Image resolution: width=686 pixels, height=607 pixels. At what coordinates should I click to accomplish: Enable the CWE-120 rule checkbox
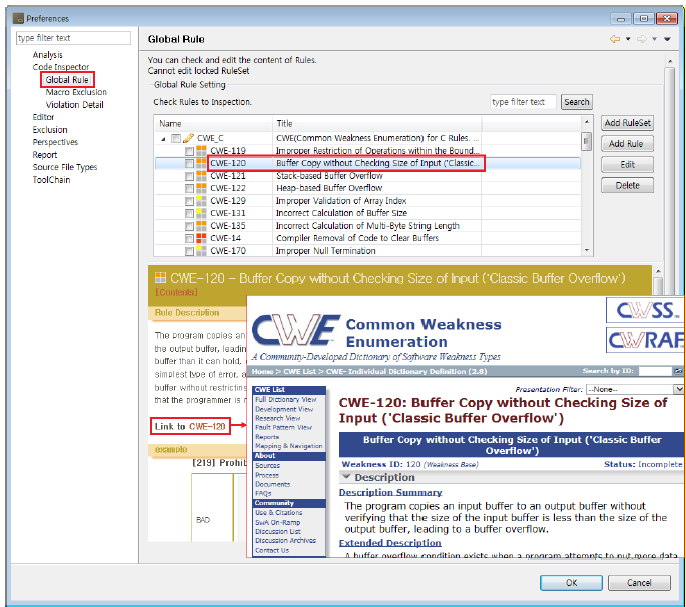click(189, 164)
